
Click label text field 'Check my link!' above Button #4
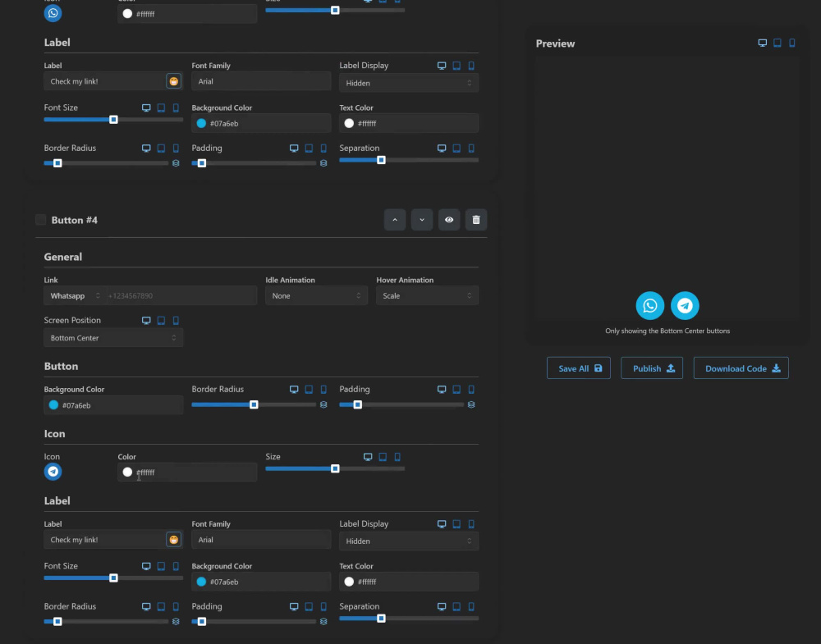click(x=105, y=81)
